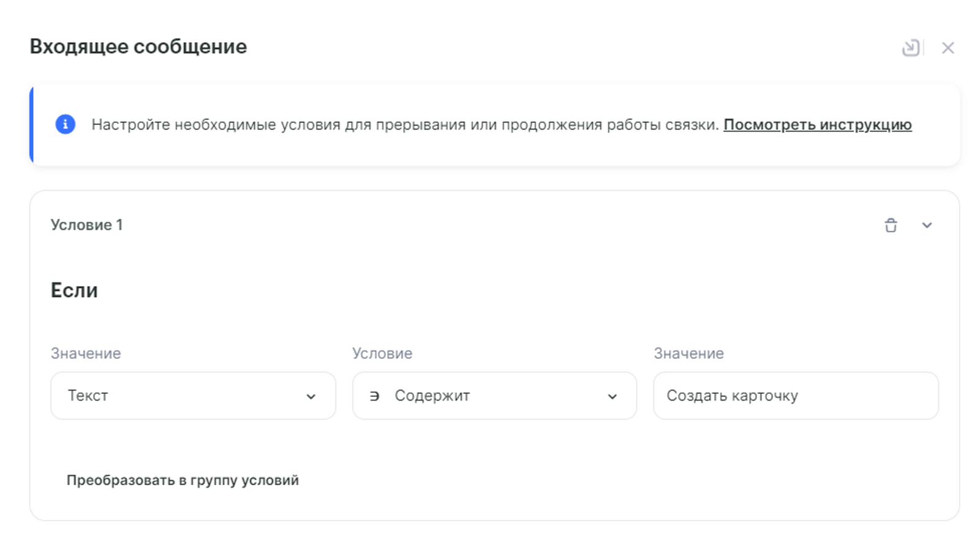Click the left Значение label above Текст
This screenshot has height=536, width=980.
tap(86, 353)
